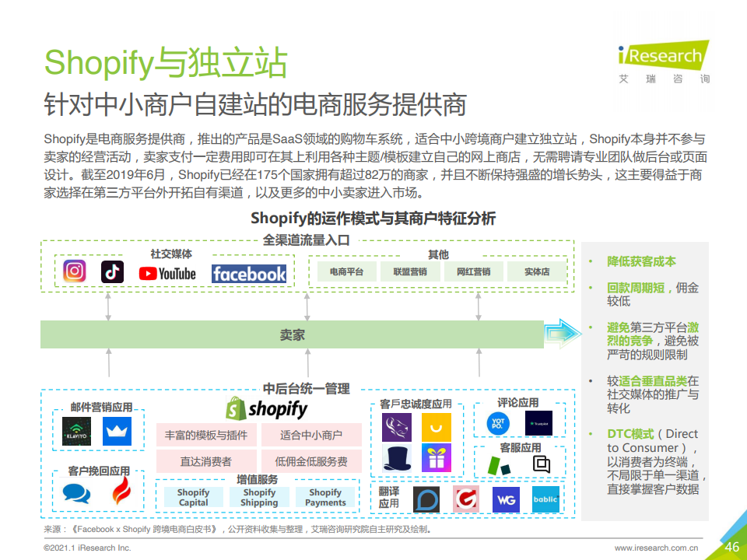Click the purple gift box app icon

[436, 457]
